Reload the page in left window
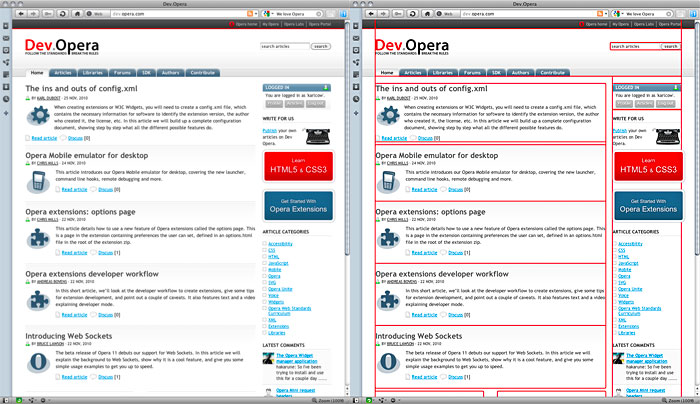Screen dimensions: 700x404 (x=62, y=14)
